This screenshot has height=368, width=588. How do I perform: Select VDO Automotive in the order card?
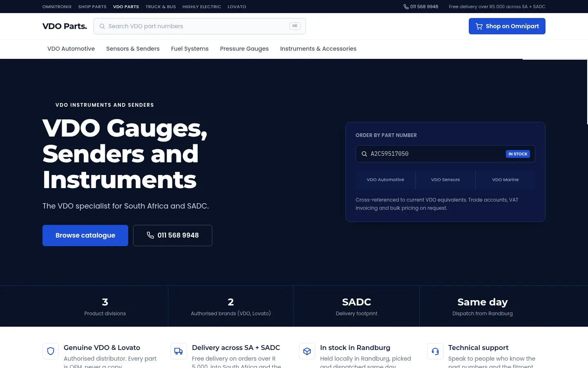point(385,180)
